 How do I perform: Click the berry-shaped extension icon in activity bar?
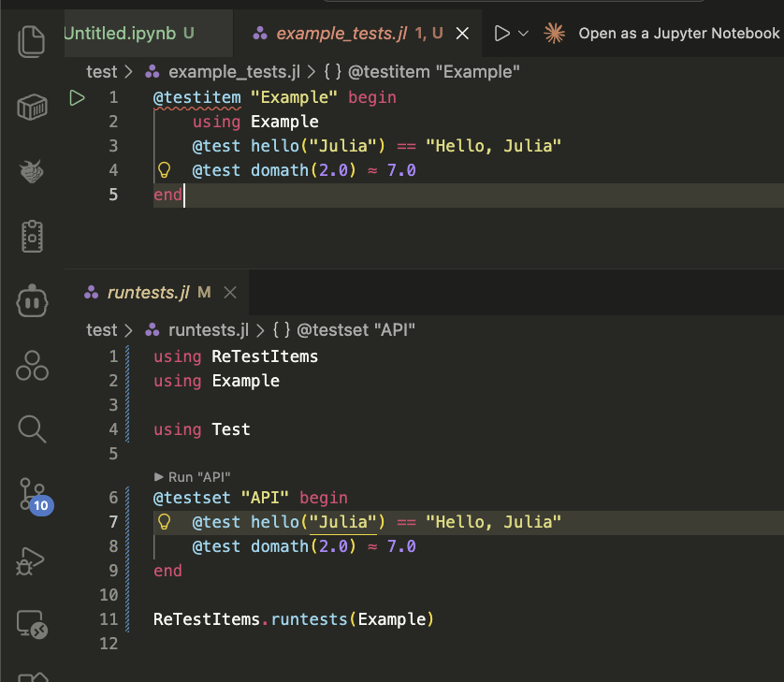32,171
